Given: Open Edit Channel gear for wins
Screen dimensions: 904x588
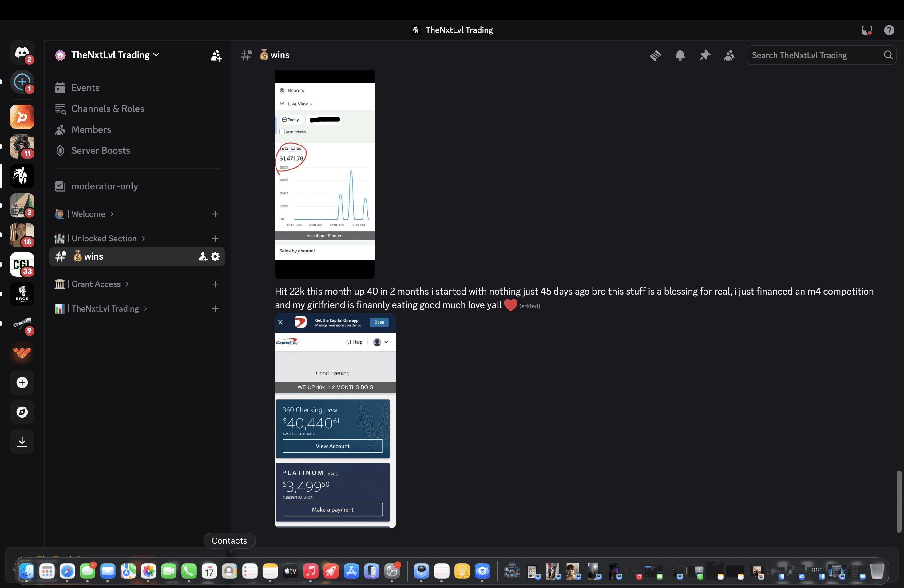Looking at the screenshot, I should pyautogui.click(x=215, y=256).
